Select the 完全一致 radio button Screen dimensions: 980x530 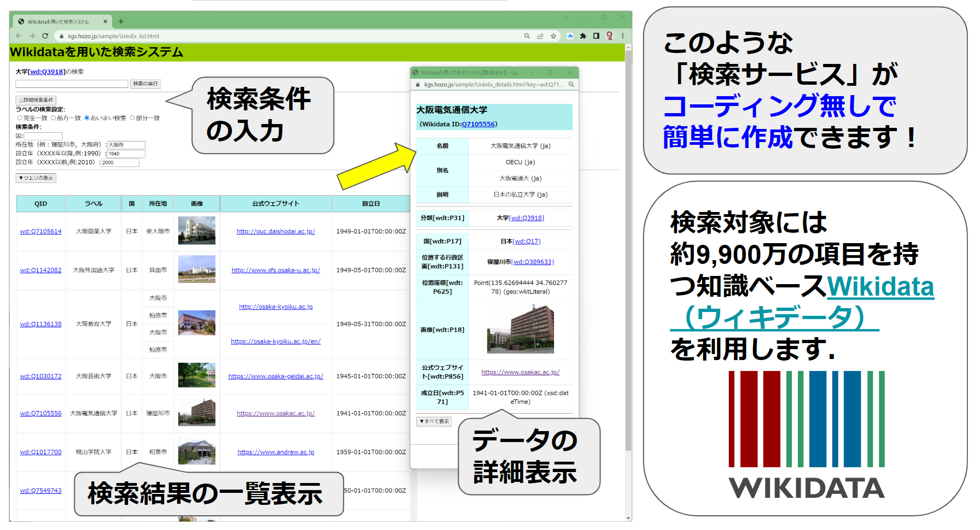click(20, 118)
